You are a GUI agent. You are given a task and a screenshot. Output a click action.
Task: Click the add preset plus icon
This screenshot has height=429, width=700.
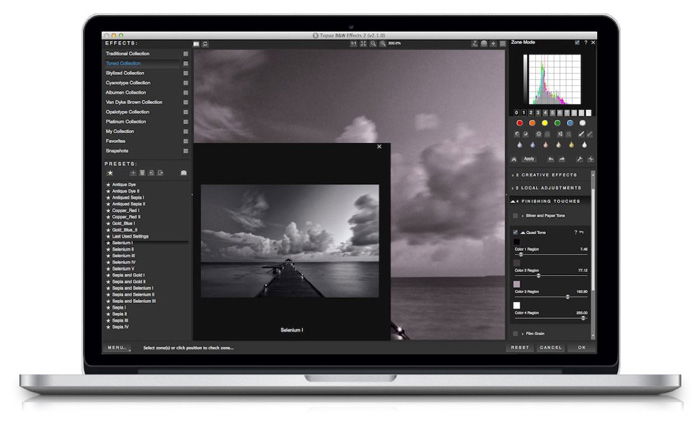(x=132, y=173)
